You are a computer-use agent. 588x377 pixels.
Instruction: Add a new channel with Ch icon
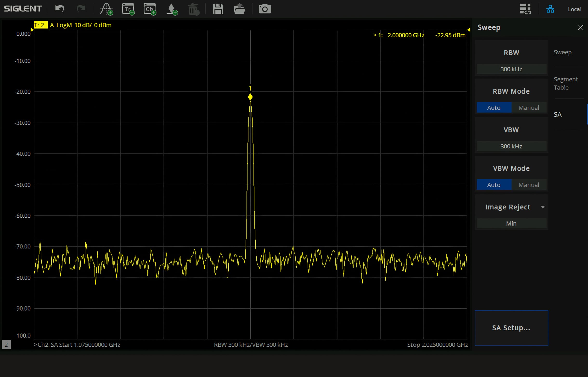(150, 9)
